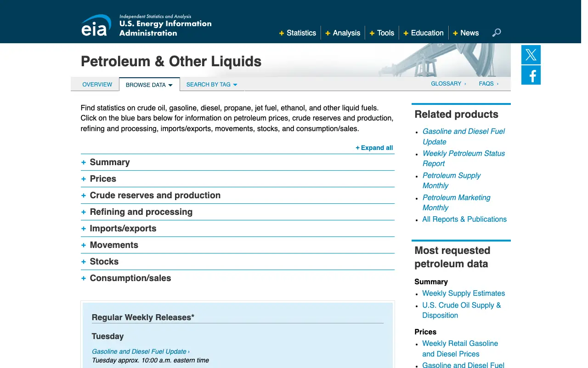588x368 pixels.
Task: Switch to the Overview tab
Action: pos(97,85)
